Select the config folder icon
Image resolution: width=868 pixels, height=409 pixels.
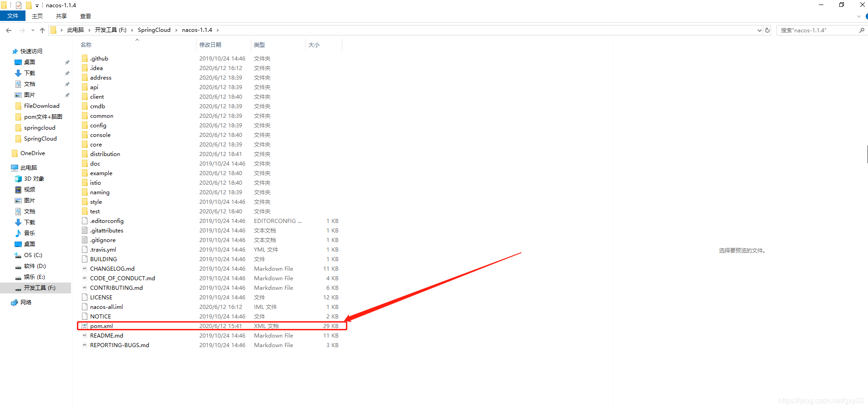[x=85, y=125]
